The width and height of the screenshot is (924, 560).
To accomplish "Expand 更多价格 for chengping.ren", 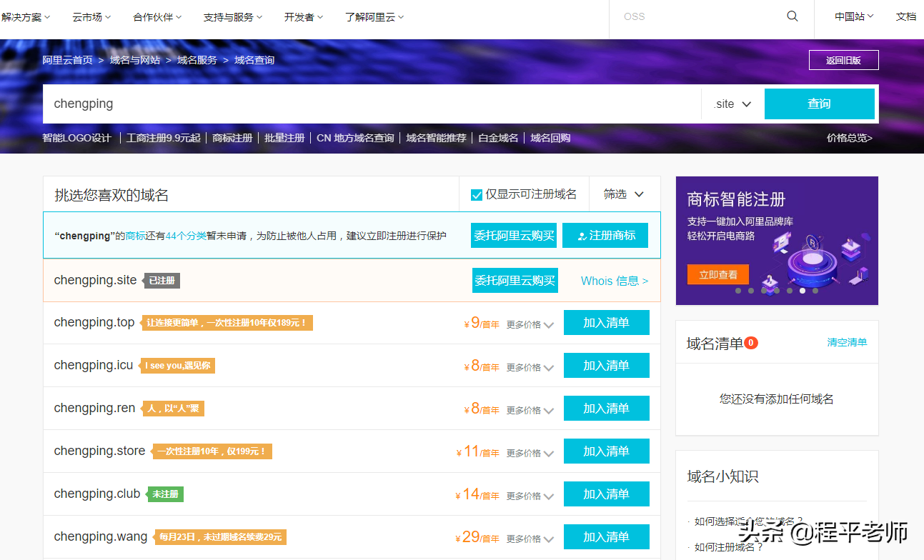I will 530,410.
